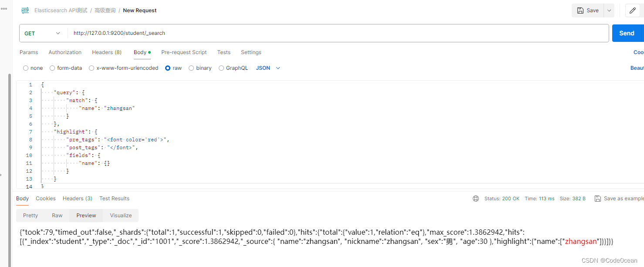Image resolution: width=644 pixels, height=267 pixels.
Task: Select the binary body type
Action: (200, 68)
